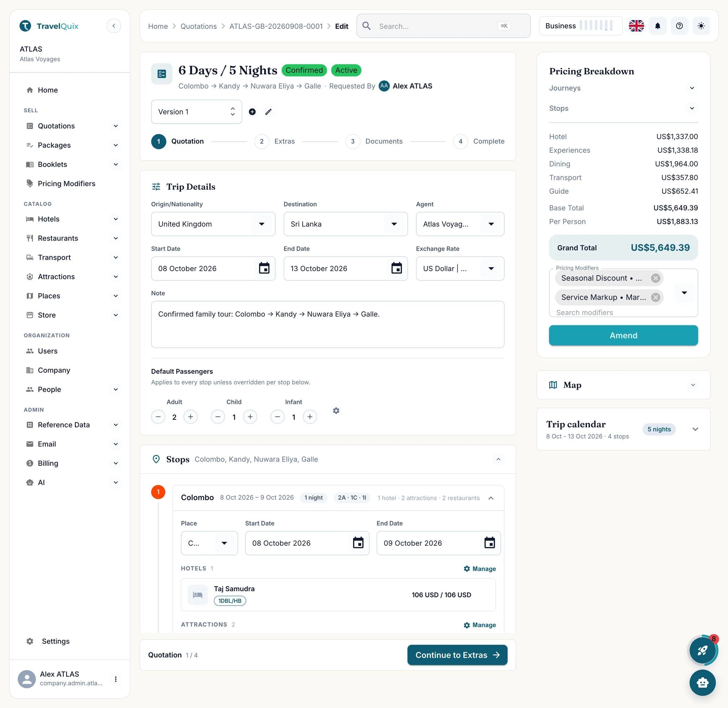Remove the Service Markup modifier chip
Viewport: 728px width, 708px height.
point(656,297)
